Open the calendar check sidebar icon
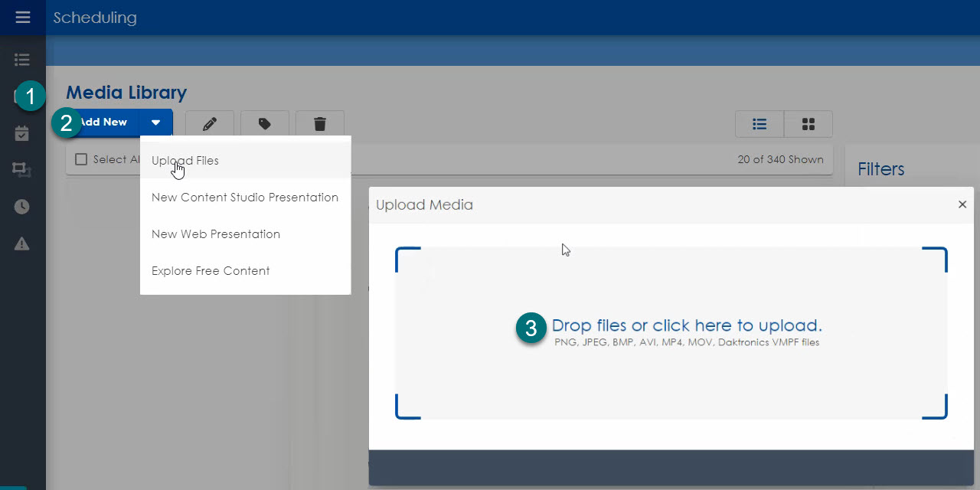980x490 pixels. click(22, 133)
